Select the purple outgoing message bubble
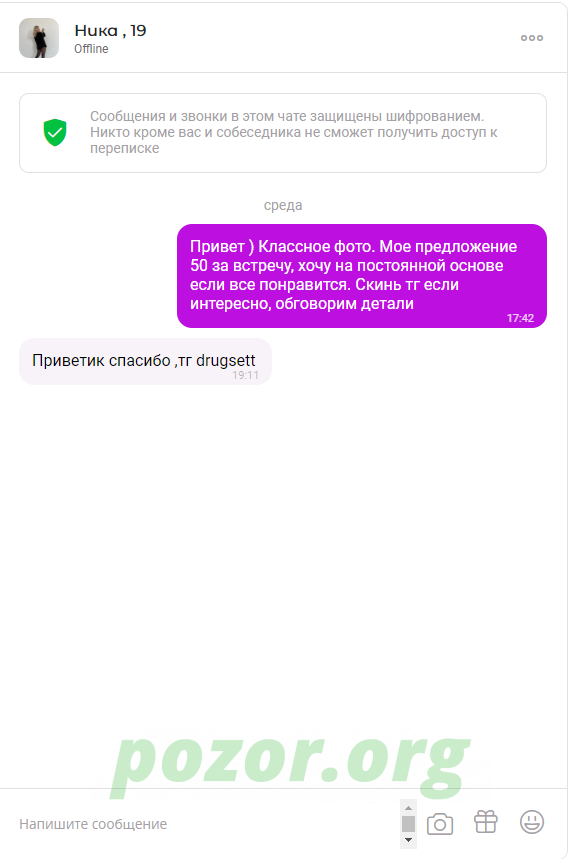 point(362,276)
